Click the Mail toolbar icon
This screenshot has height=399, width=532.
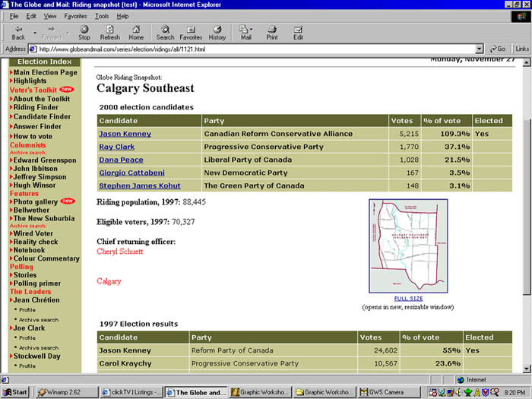point(245,33)
